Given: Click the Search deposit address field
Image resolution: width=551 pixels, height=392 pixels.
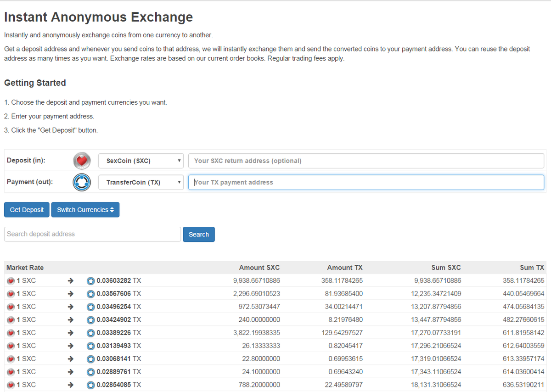Looking at the screenshot, I should tap(92, 234).
